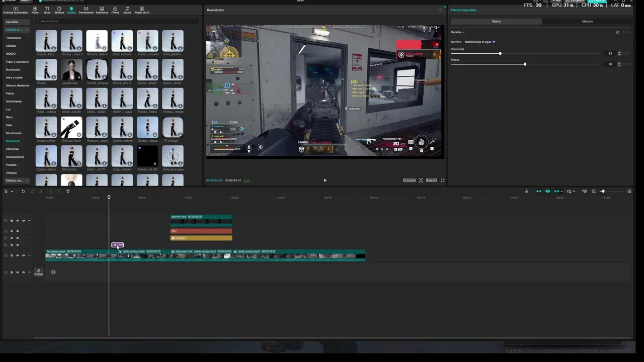Zoom out the timeline
Image resolution: width=644 pixels, height=362 pixels.
tap(594, 191)
